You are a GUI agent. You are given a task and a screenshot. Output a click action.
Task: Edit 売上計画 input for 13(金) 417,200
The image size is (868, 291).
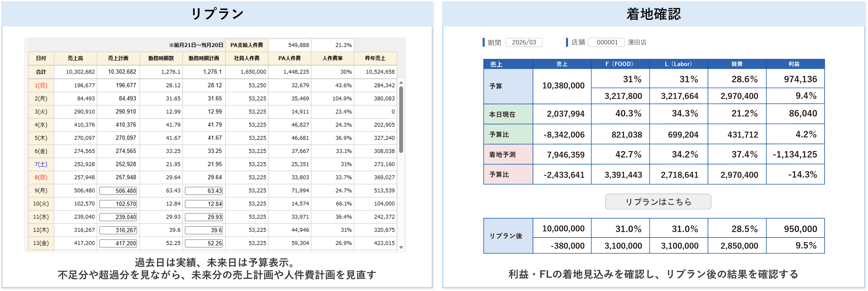(118, 243)
